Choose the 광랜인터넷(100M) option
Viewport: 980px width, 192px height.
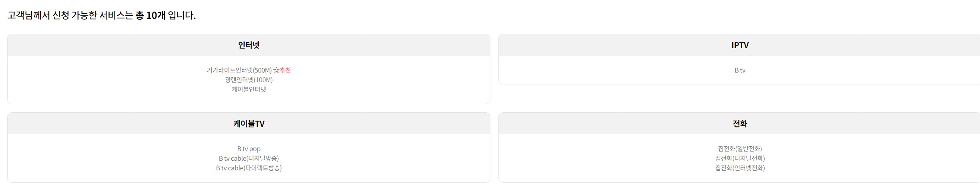point(249,80)
